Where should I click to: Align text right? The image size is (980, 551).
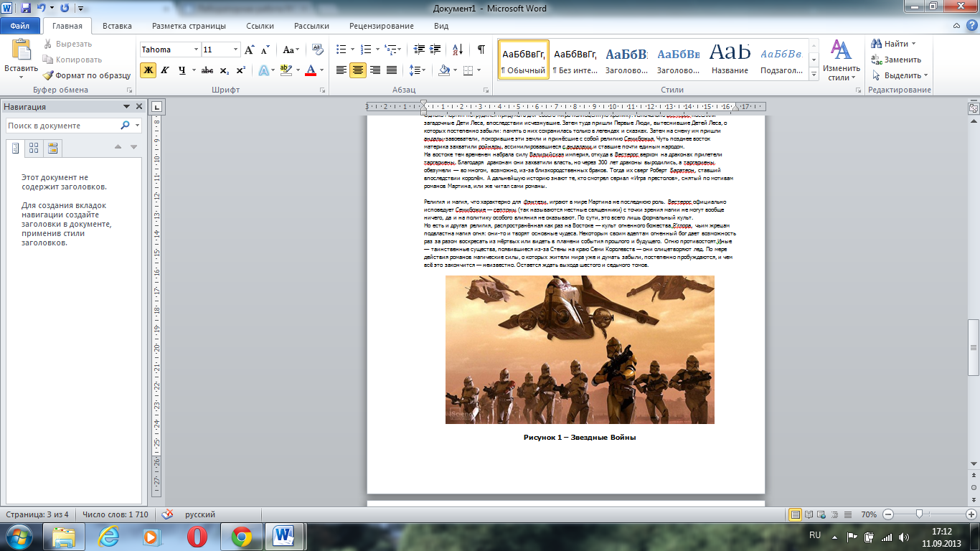tap(374, 70)
